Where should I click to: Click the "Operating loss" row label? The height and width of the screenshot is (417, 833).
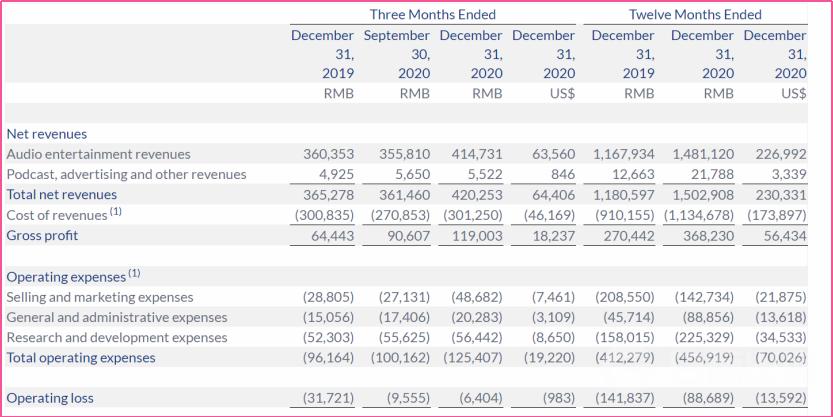point(50,398)
